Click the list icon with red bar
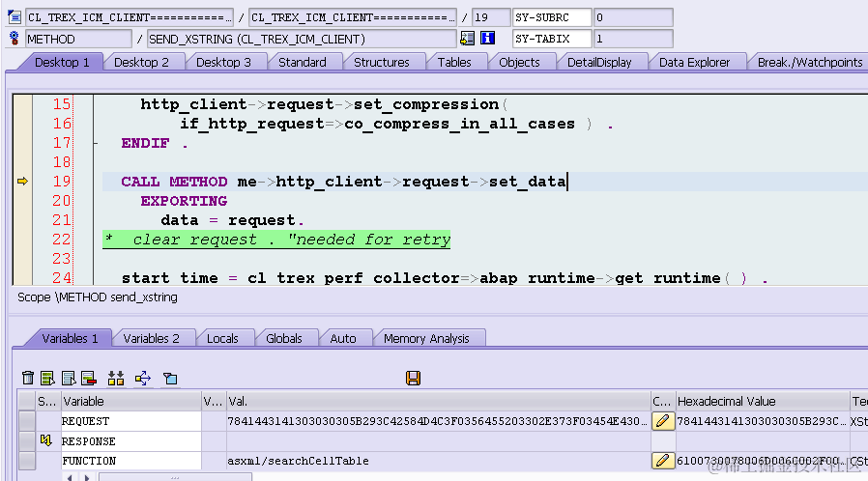The height and width of the screenshot is (481, 868). (89, 379)
